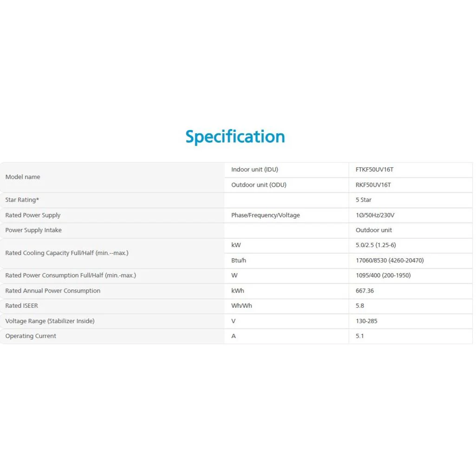The image size is (476, 476).
Task: Select the Phase/Frequency/Voltage cell
Action: pos(265,215)
